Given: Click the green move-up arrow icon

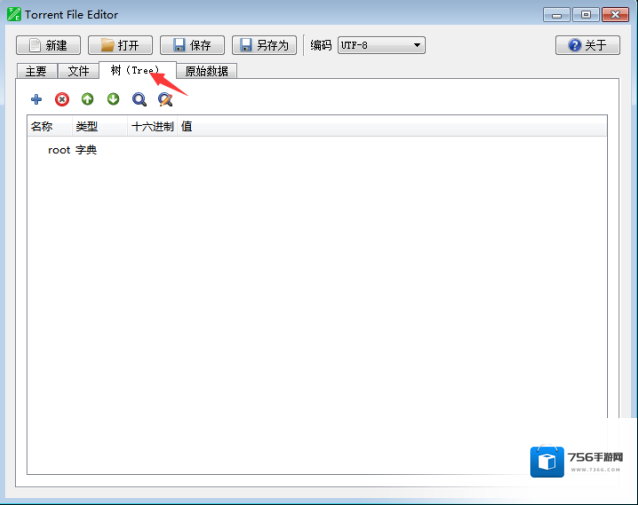Looking at the screenshot, I should click(x=87, y=99).
